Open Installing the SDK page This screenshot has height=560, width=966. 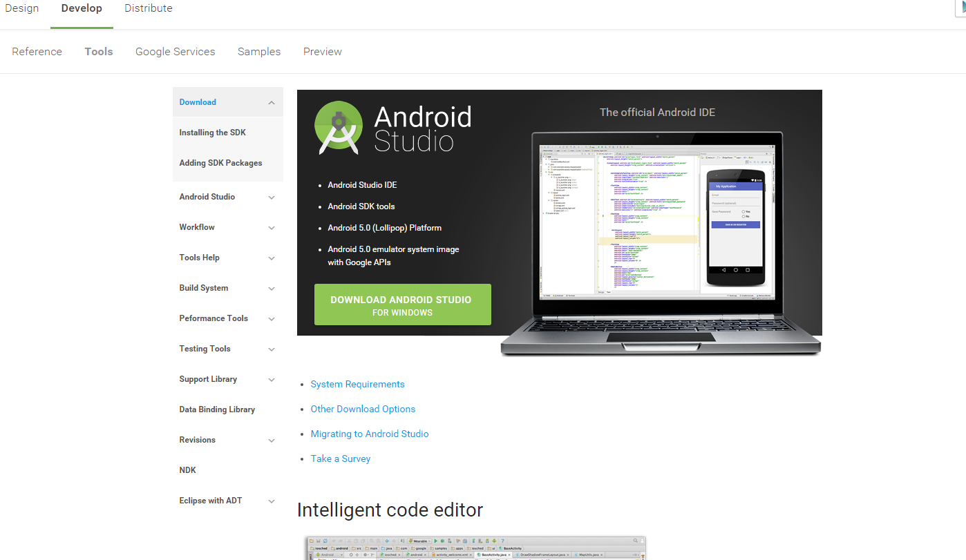[x=212, y=133]
